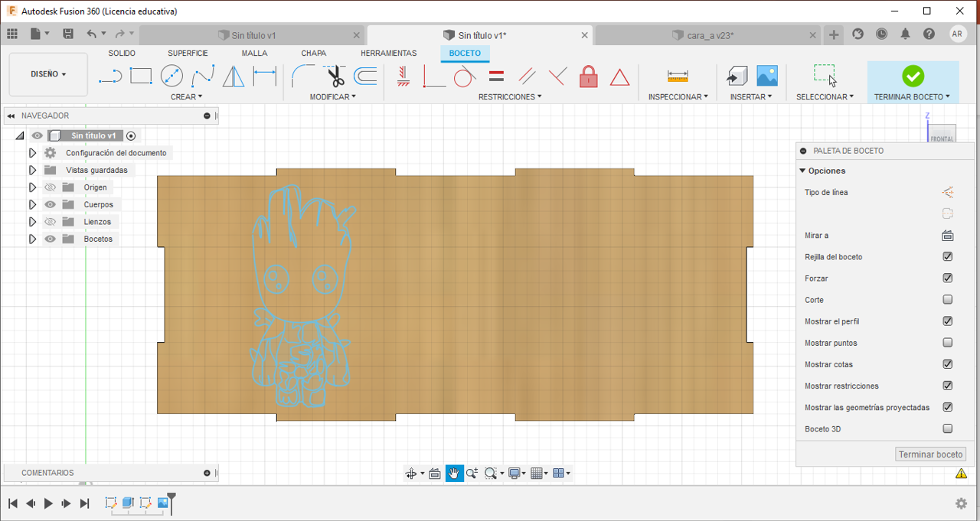
Task: Select the Fillet tool
Action: (304, 76)
